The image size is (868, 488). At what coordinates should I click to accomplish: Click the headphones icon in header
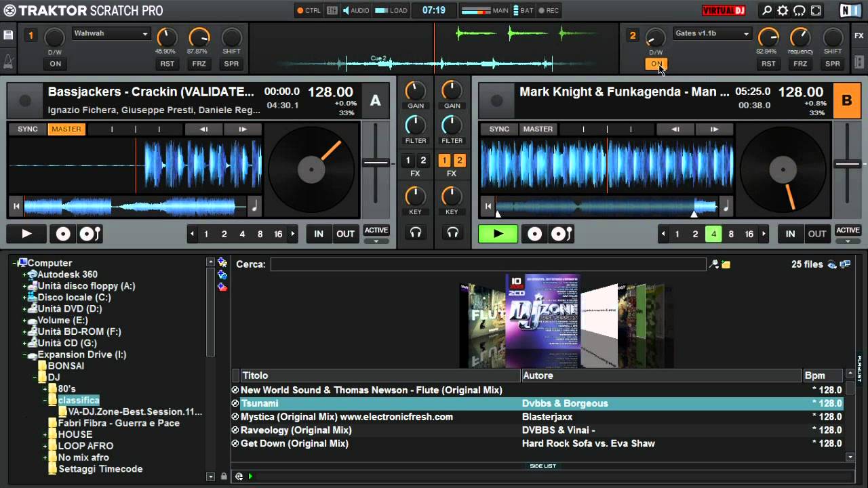800,10
